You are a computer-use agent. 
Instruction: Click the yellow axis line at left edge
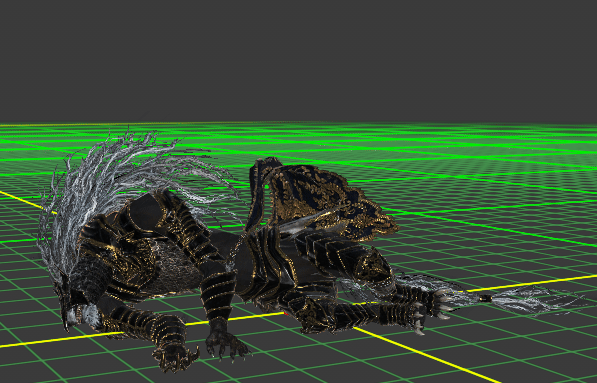point(27,202)
